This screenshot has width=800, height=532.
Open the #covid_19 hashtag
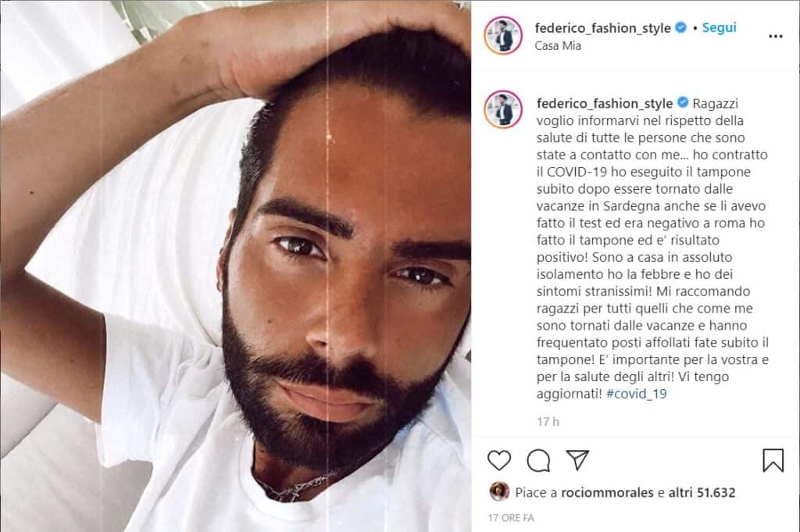coord(636,394)
